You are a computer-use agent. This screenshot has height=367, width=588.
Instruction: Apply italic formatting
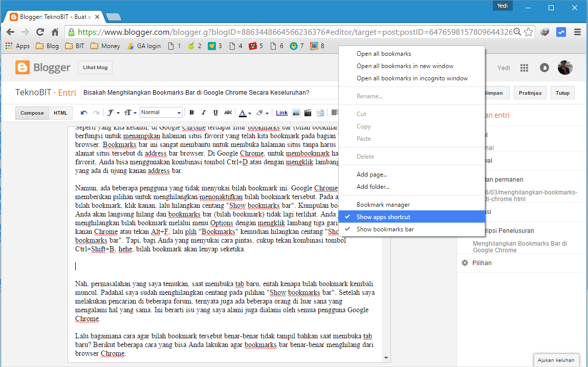click(x=204, y=113)
